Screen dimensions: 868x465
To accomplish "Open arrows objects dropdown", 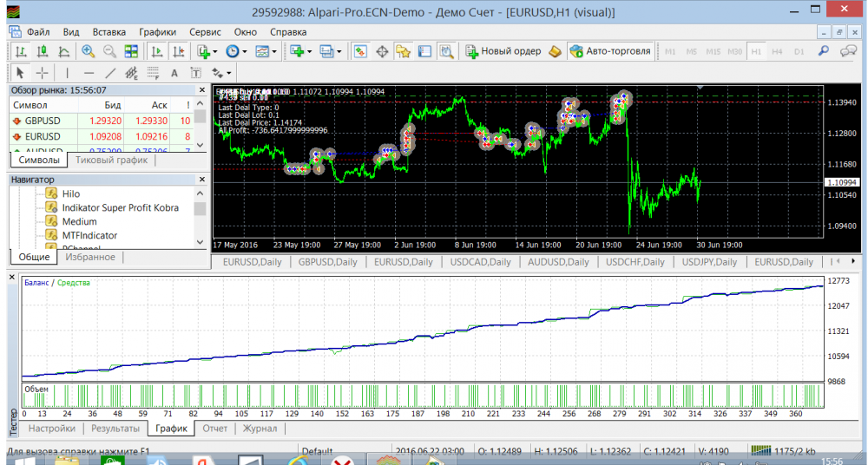I will click(x=221, y=73).
